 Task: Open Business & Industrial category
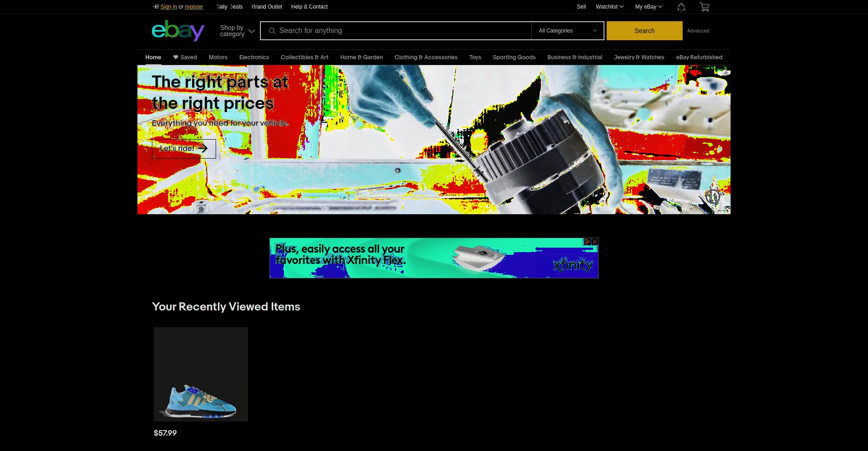pos(575,57)
